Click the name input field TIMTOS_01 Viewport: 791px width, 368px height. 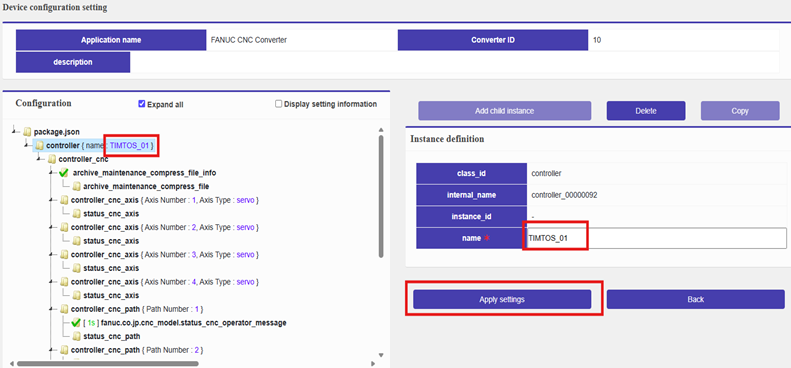coord(656,238)
